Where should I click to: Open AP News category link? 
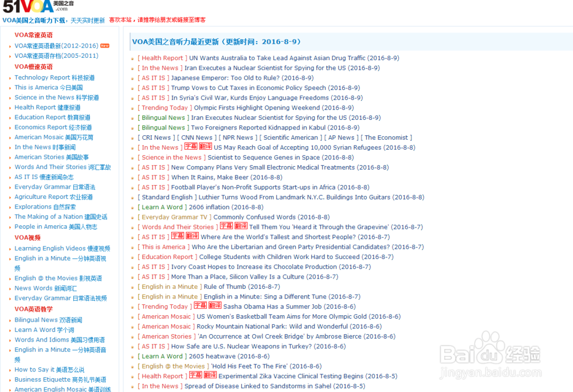342,138
